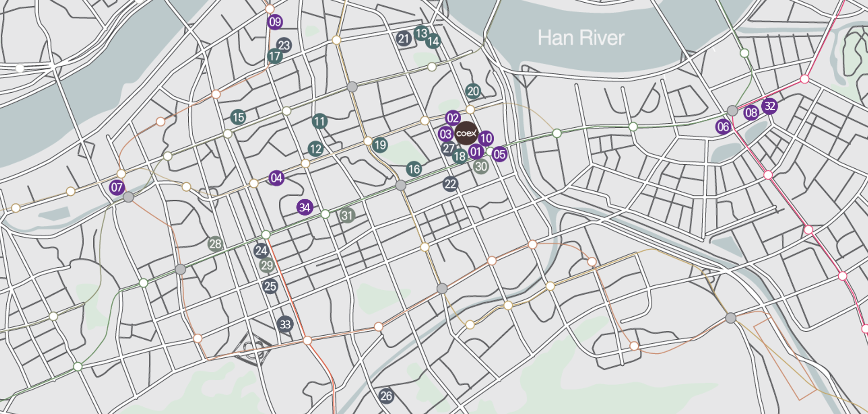868x414 pixels.
Task: Select teal marker 20
Action: [x=473, y=91]
